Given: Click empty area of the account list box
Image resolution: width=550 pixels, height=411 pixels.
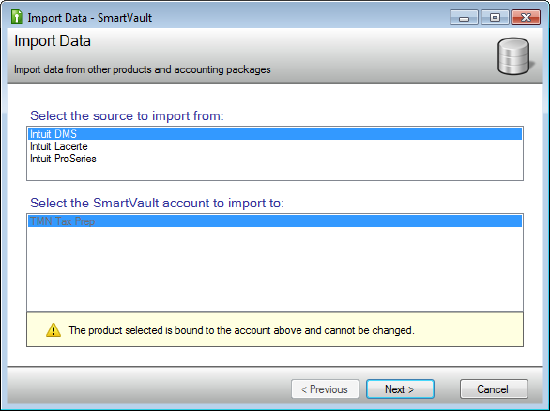Looking at the screenshot, I should pyautogui.click(x=275, y=269).
